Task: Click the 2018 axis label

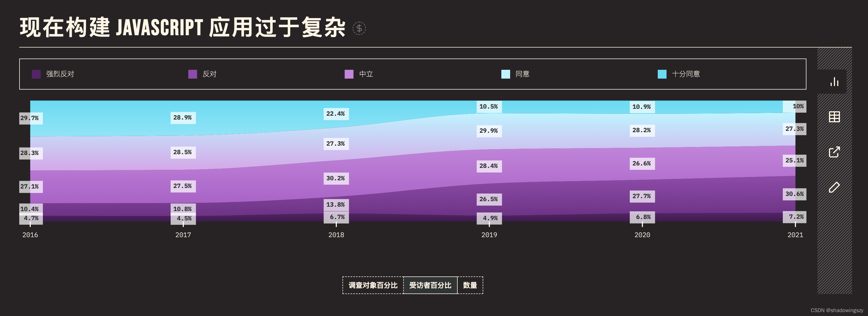Action: (336, 235)
